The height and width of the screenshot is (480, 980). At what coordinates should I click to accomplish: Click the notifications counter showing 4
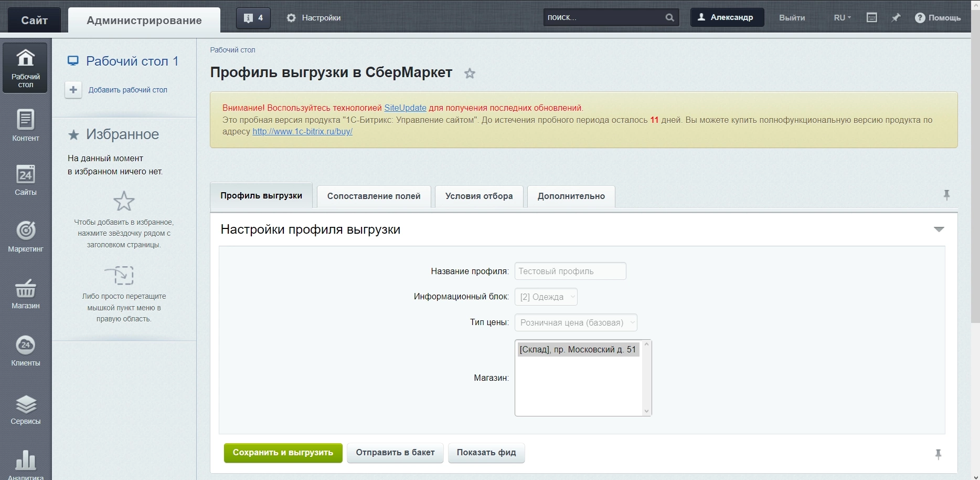tap(253, 18)
